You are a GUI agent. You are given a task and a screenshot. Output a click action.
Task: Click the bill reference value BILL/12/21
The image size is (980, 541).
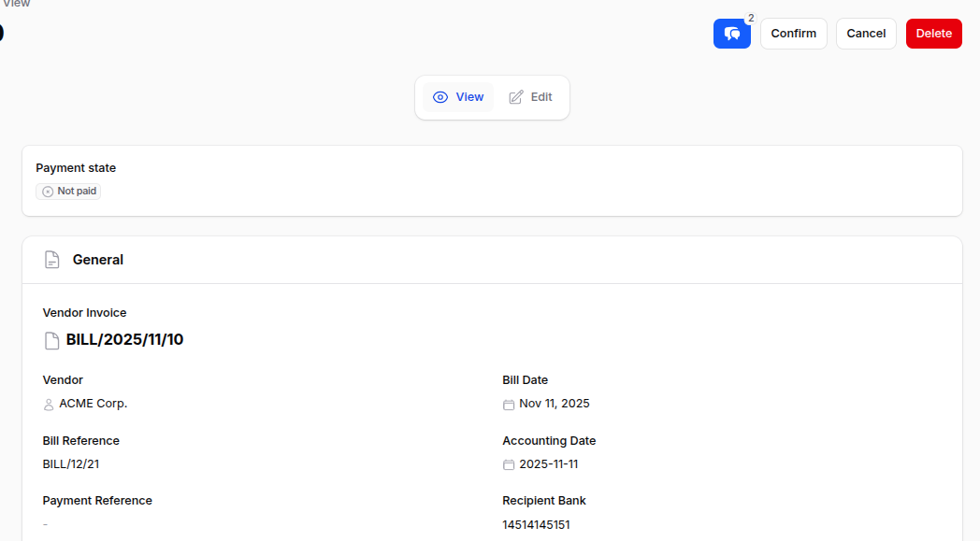click(71, 464)
